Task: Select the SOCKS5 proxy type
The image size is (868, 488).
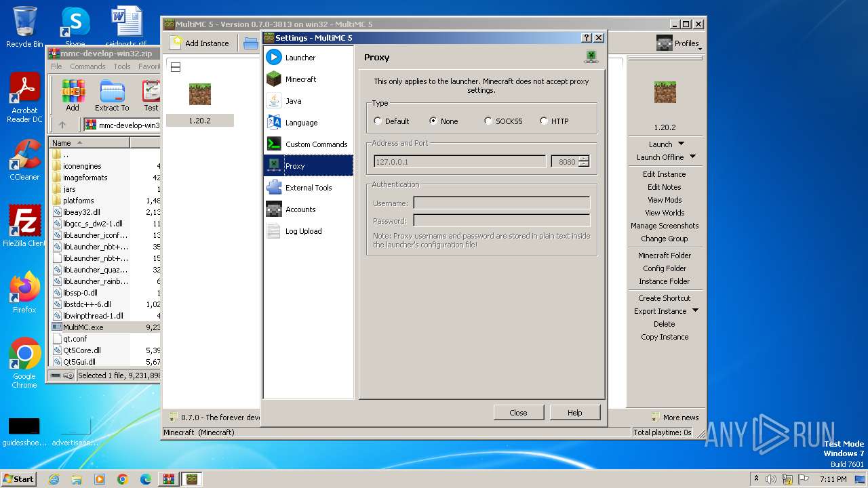Action: point(503,121)
